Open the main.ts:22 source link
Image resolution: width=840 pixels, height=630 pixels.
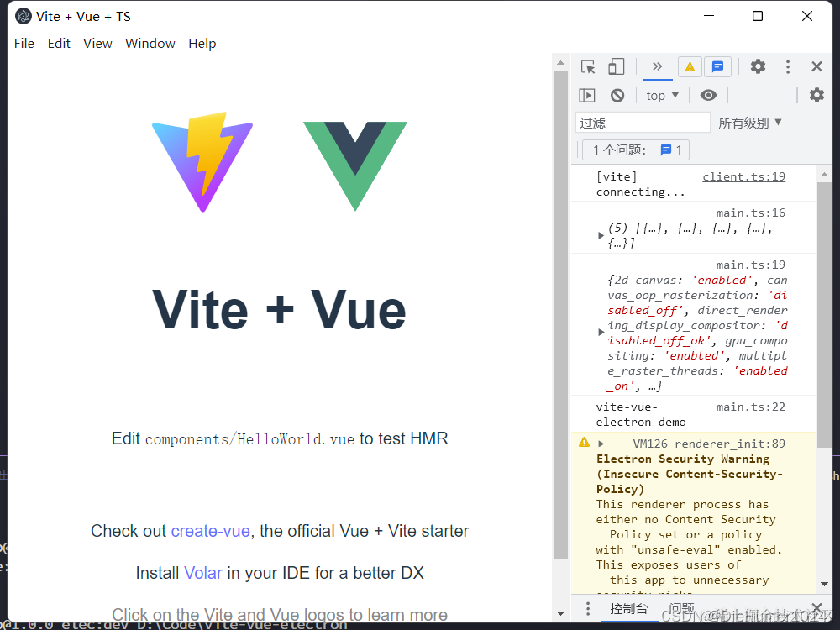click(750, 407)
